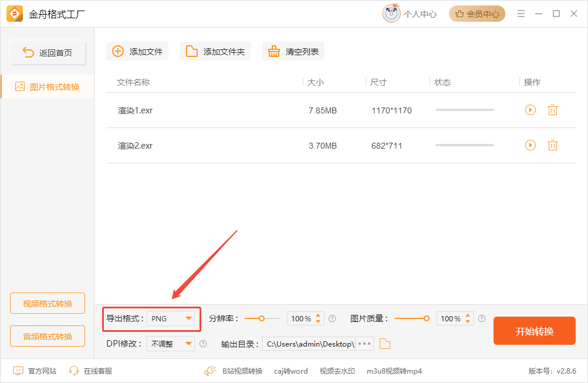Screen dimensions: 588x383
Task: Click the help icon beside DPI修改
Action: point(203,344)
